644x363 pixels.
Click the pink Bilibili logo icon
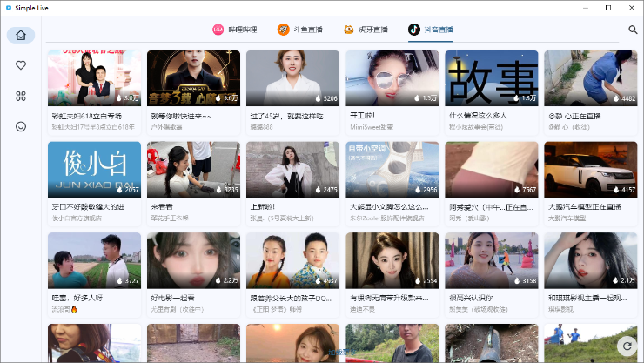coord(218,30)
